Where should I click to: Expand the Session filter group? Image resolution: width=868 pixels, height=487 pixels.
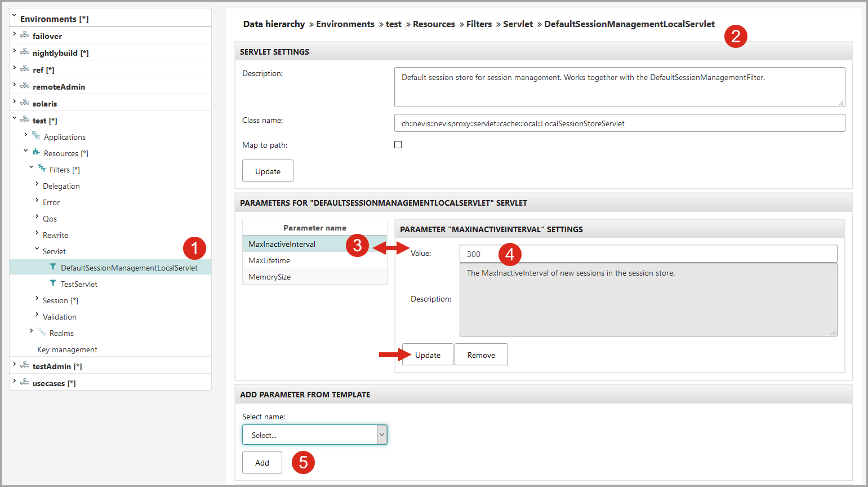(37, 298)
